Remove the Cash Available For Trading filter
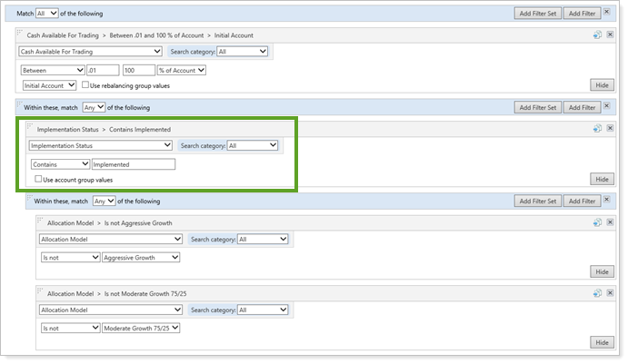Image resolution: width=628 pixels, height=364 pixels. click(610, 34)
